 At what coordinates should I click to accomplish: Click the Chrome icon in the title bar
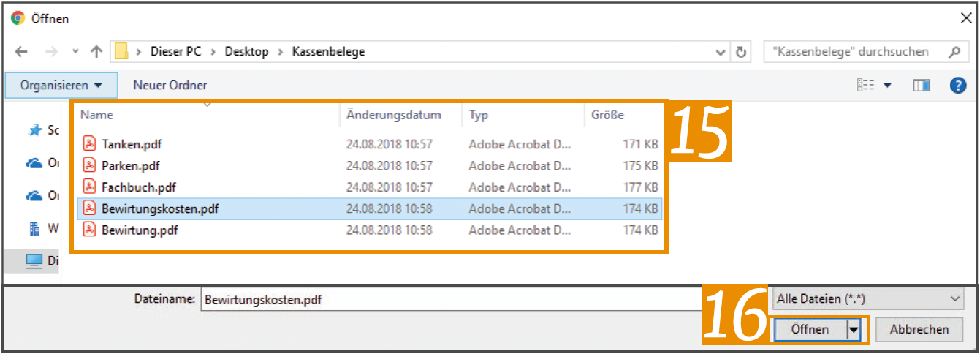point(18,18)
